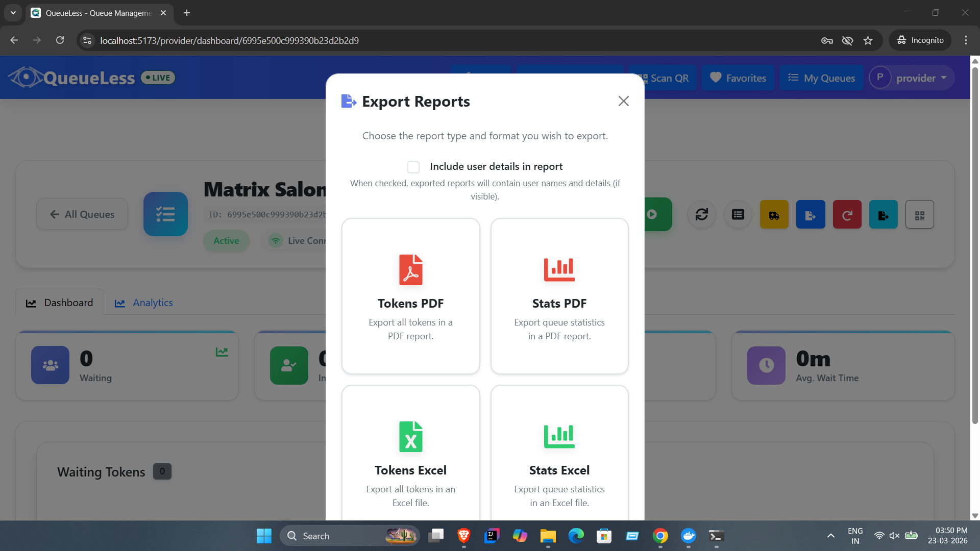Viewport: 980px width, 551px height.
Task: Open the list view icon button
Action: click(738, 214)
